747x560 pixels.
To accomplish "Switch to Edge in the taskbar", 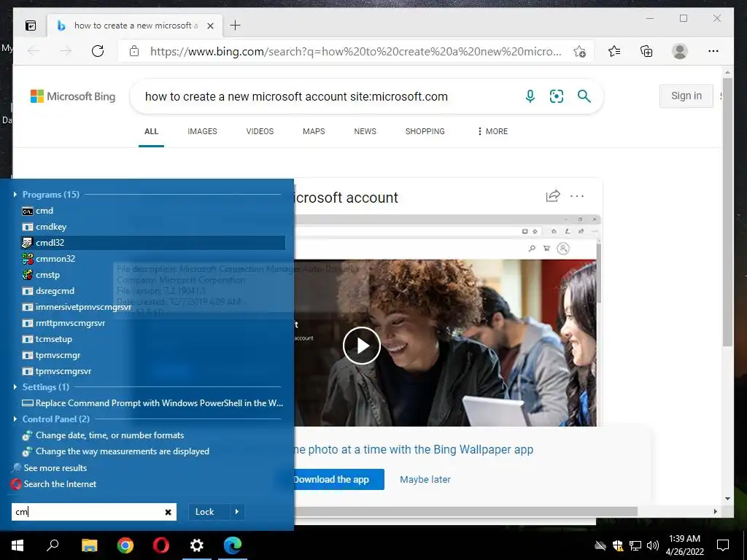I will tap(233, 545).
